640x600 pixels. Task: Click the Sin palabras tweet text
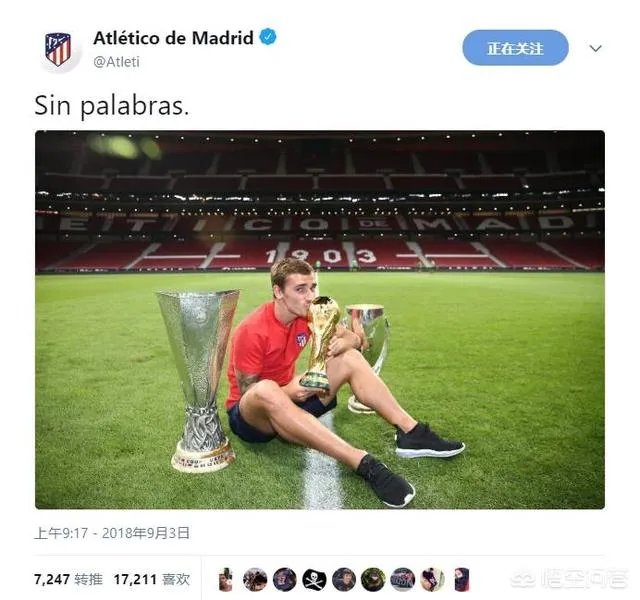112,106
